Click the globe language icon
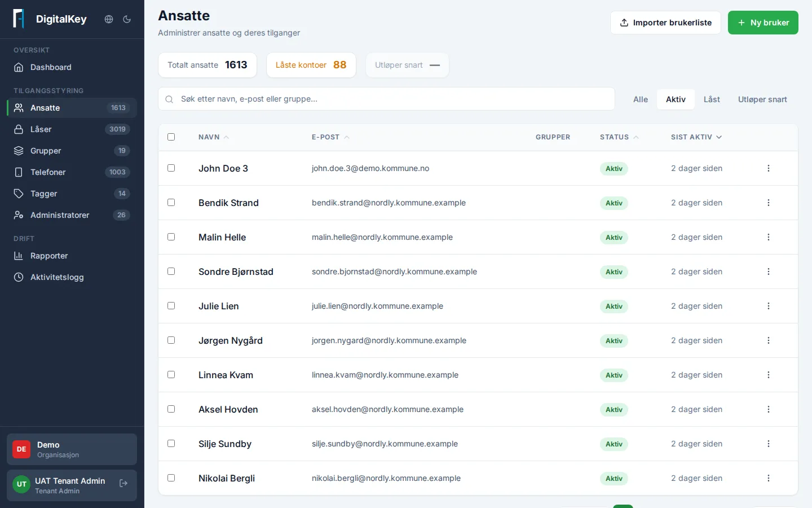Screen dimensions: 812x508 [x=109, y=19]
